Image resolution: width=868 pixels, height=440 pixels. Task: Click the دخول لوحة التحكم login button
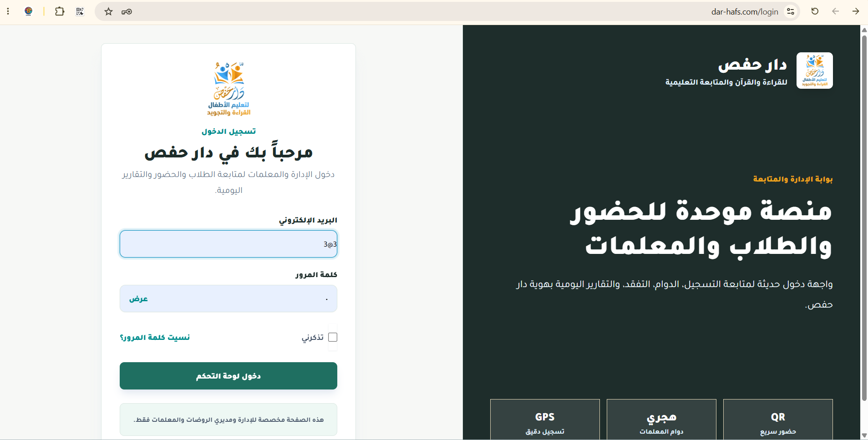tap(228, 376)
